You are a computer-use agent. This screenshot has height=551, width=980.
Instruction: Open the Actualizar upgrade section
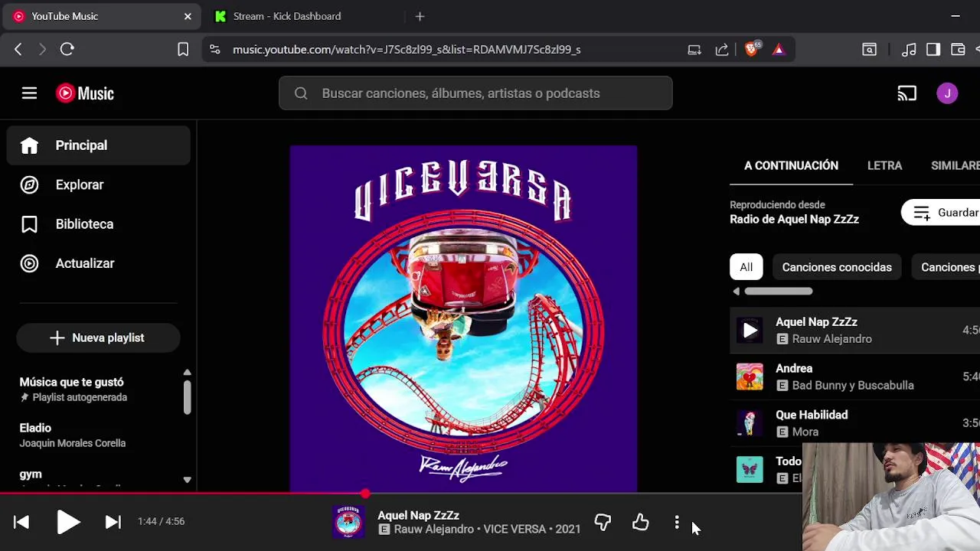click(x=98, y=263)
